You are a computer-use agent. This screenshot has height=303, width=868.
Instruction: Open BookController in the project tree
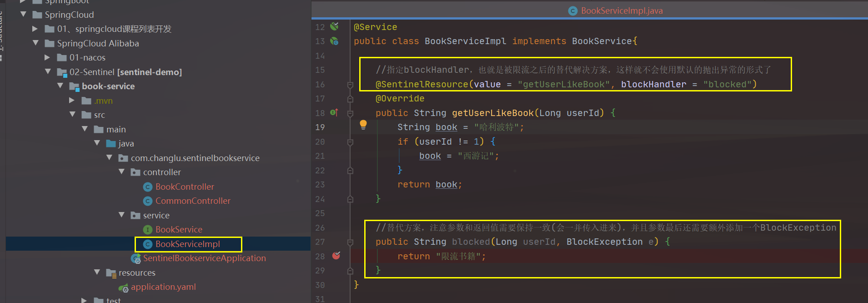(x=185, y=187)
